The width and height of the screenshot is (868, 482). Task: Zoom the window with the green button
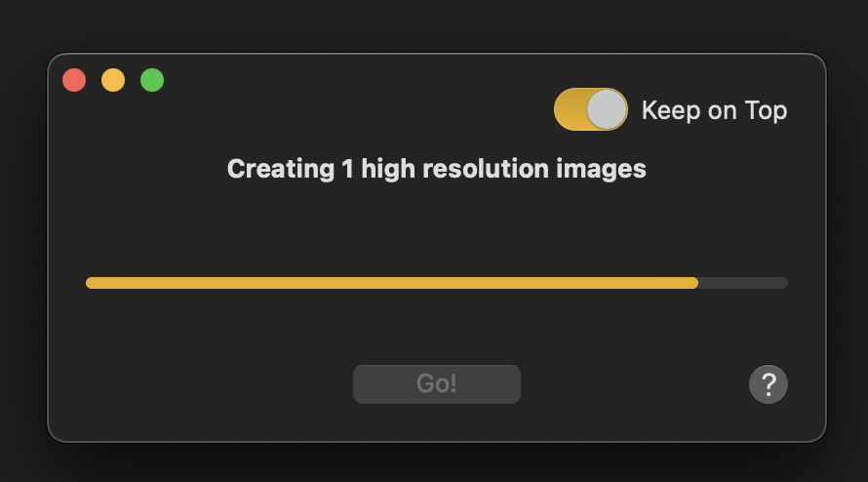click(152, 80)
